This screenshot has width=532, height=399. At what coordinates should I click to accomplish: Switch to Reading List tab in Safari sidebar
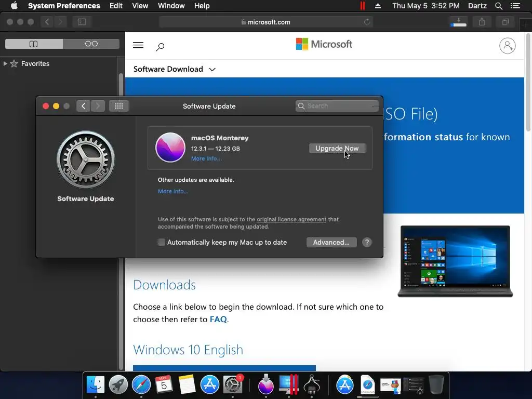pyautogui.click(x=91, y=44)
